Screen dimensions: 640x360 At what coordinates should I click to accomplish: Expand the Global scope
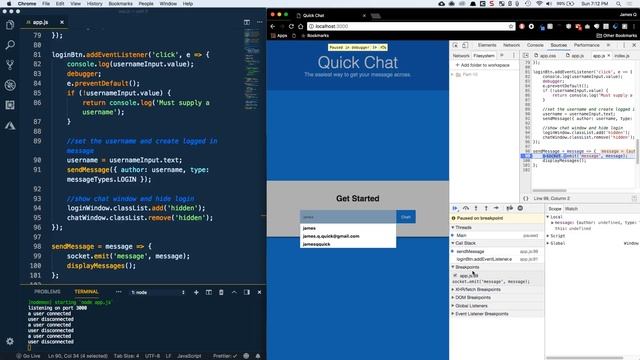[x=556, y=243]
